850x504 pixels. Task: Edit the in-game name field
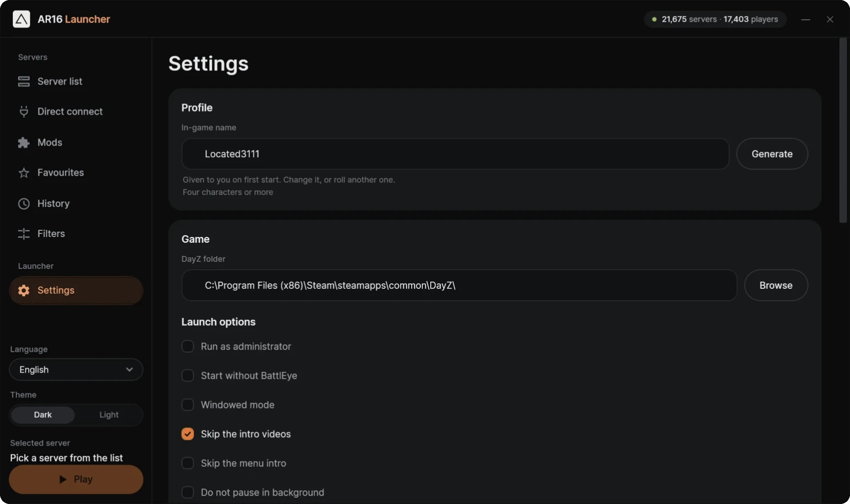[455, 154]
